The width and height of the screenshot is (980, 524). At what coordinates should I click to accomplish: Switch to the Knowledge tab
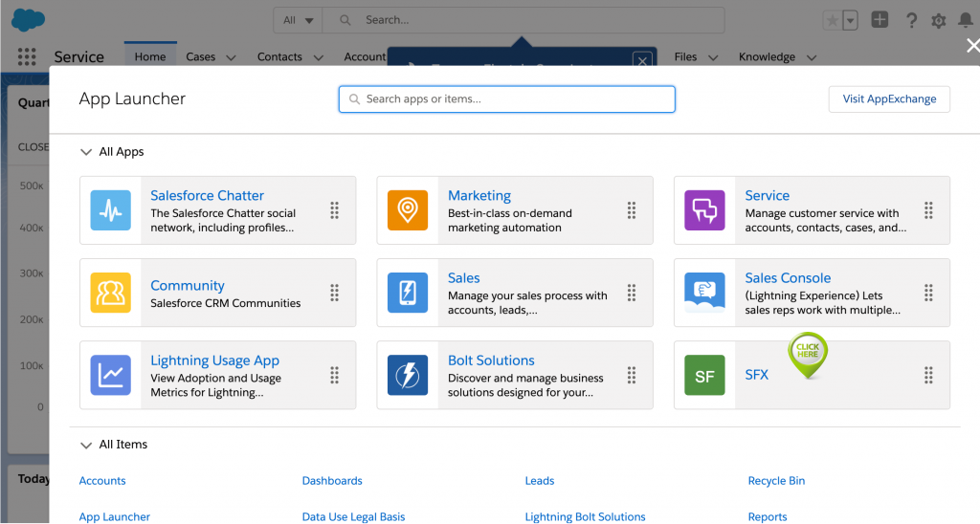pyautogui.click(x=767, y=56)
